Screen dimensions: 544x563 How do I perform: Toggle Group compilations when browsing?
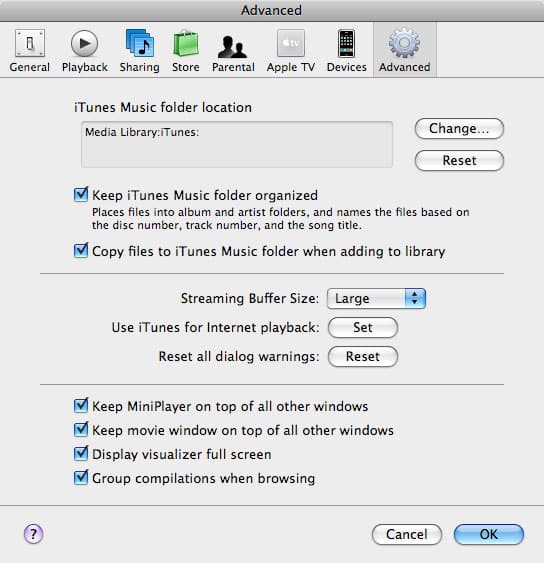[81, 478]
